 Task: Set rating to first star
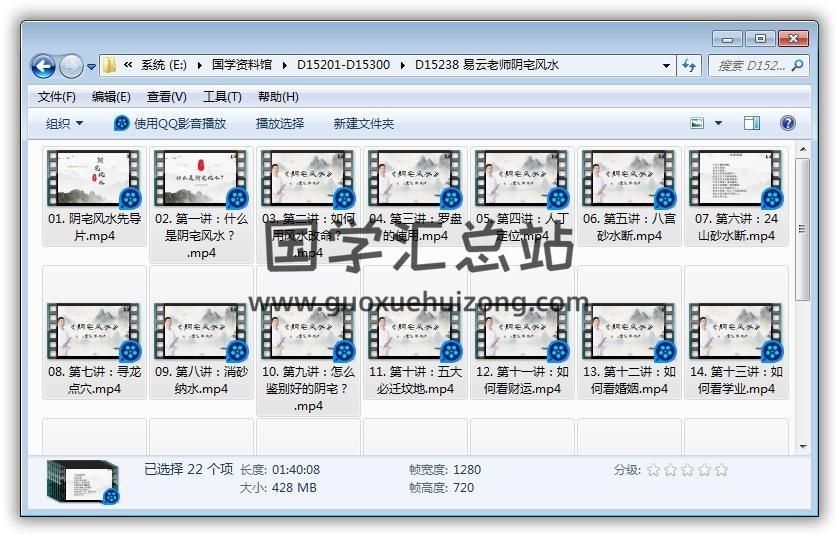click(x=653, y=470)
